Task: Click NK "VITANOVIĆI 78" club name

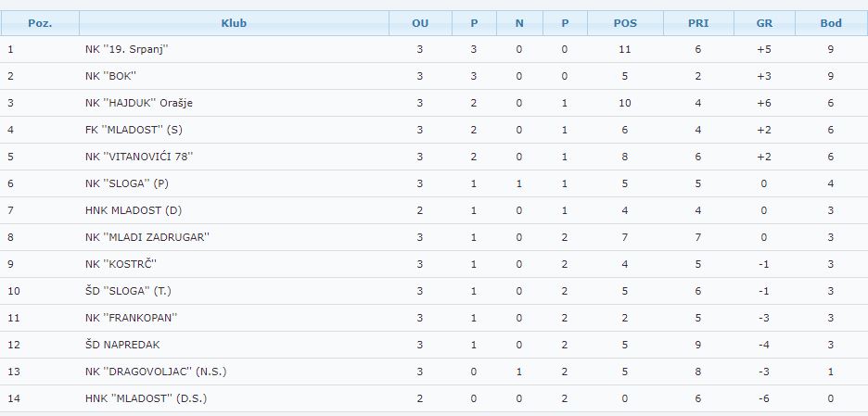Action: pos(139,157)
